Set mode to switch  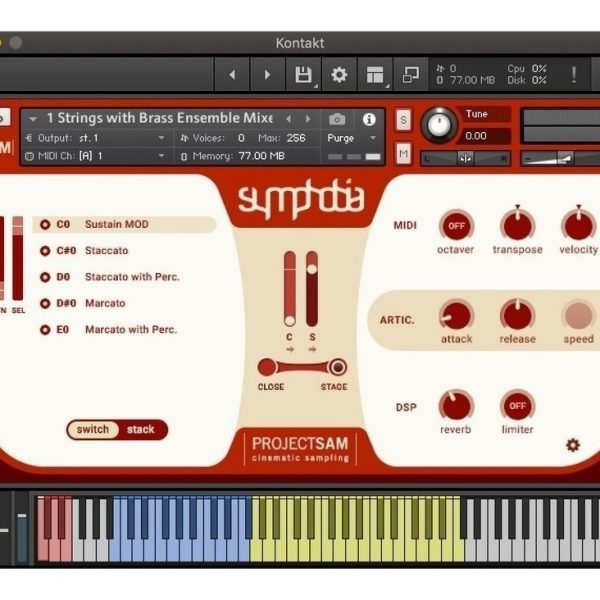coord(93,429)
